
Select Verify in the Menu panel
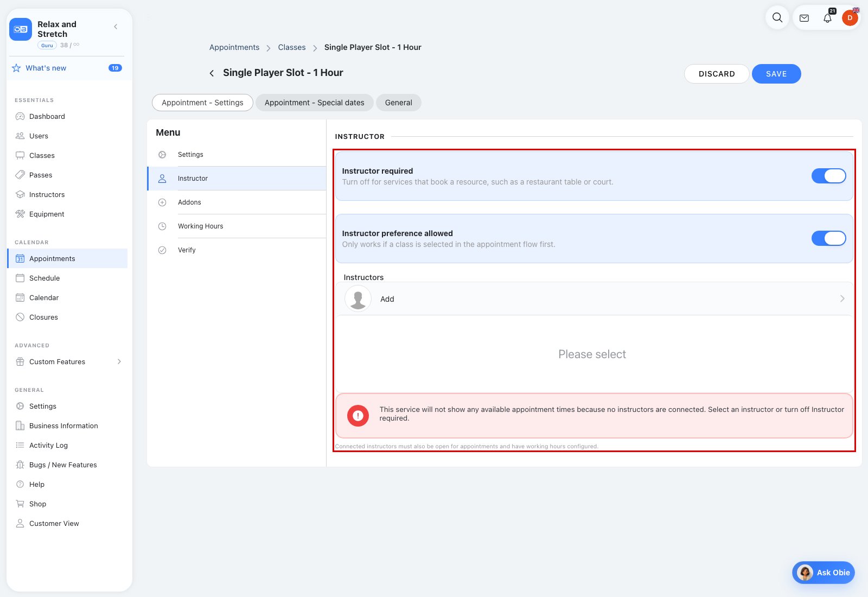click(237, 250)
